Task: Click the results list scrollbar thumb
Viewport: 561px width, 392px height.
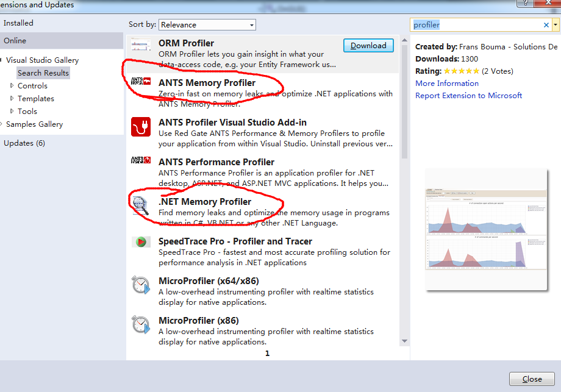Action: pyautogui.click(x=405, y=101)
